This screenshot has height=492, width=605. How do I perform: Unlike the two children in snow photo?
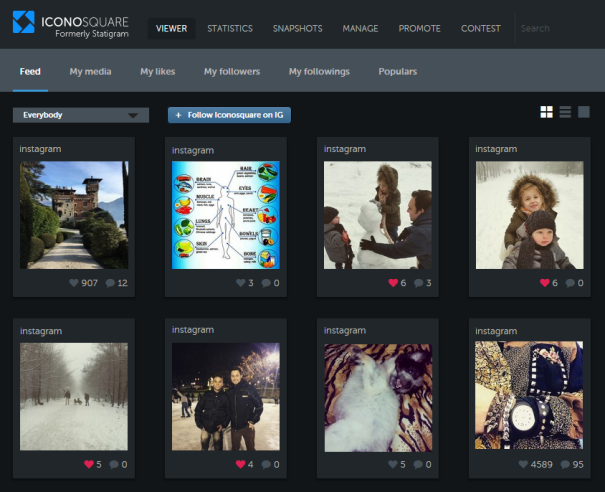coord(544,283)
